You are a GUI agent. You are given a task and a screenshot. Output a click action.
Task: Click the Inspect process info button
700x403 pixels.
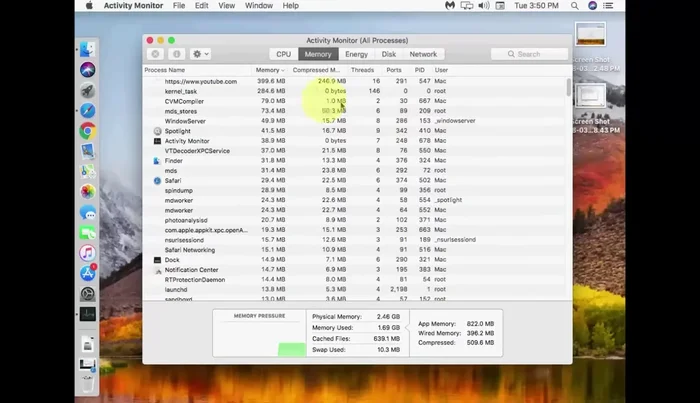point(176,54)
